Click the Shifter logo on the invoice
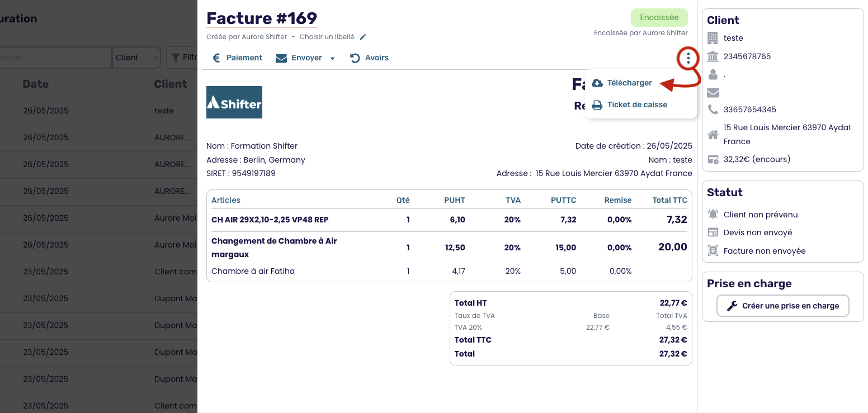This screenshot has height=413, width=868. pyautogui.click(x=234, y=102)
